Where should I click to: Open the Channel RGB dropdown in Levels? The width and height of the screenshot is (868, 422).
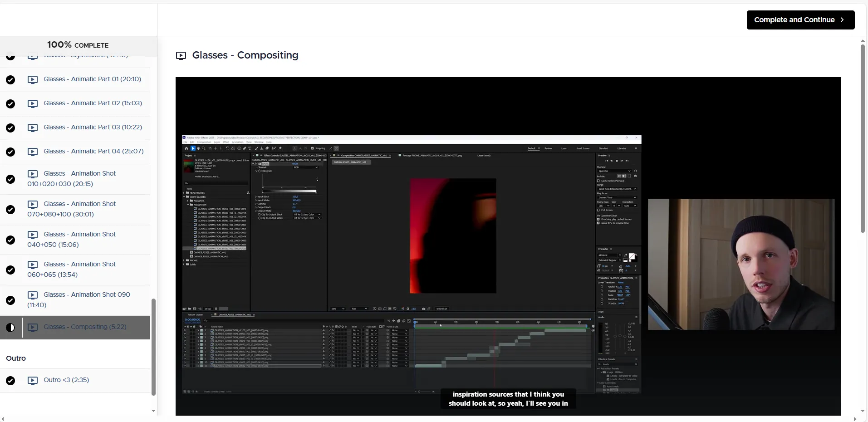click(x=305, y=167)
